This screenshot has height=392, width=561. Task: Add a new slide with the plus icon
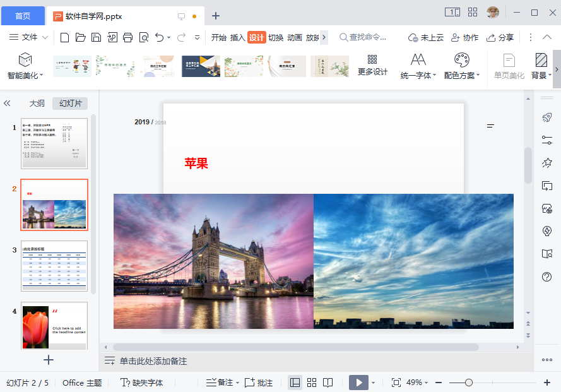click(x=49, y=360)
